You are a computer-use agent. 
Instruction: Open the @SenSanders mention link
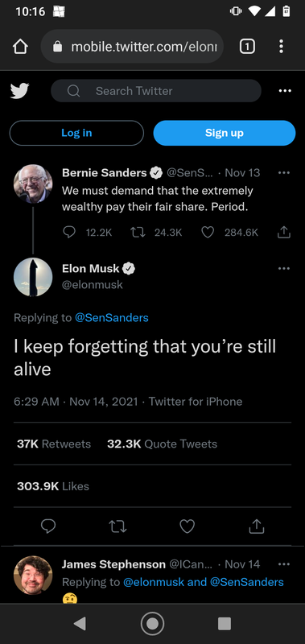(x=112, y=317)
